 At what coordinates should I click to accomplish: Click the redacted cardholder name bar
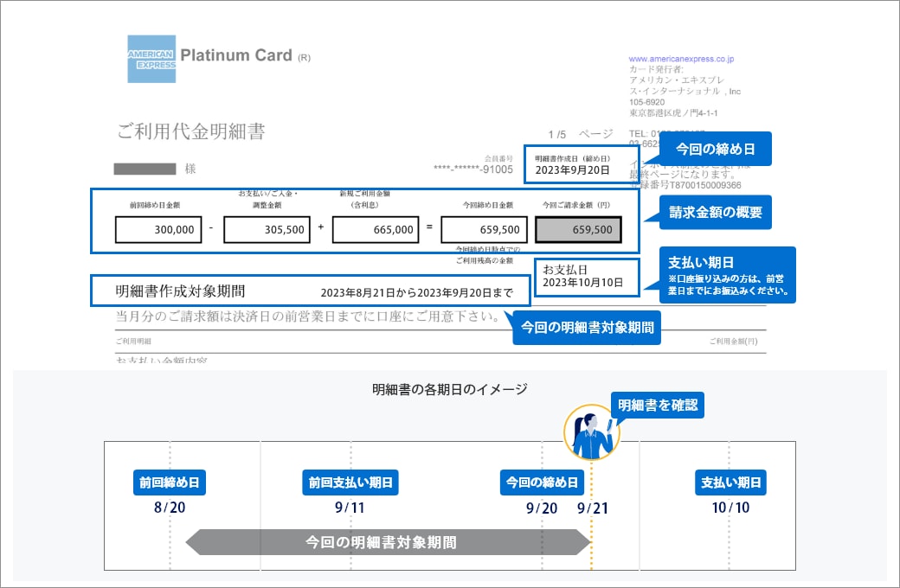coord(145,169)
